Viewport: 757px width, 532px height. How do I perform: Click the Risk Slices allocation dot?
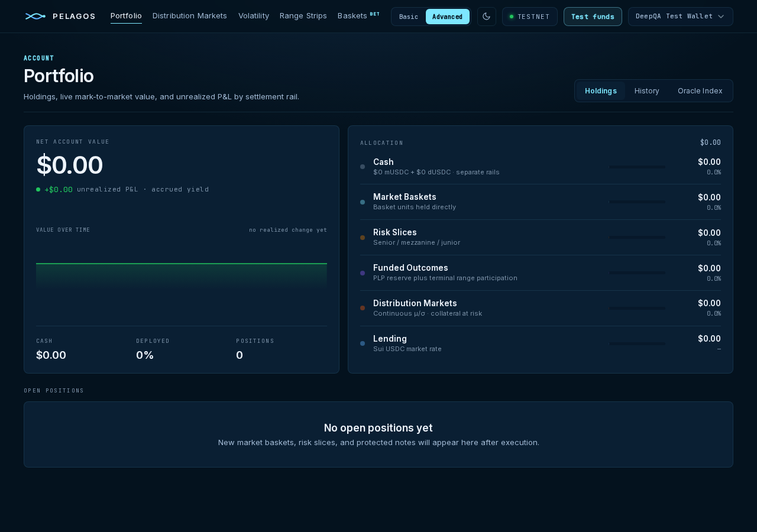363,238
